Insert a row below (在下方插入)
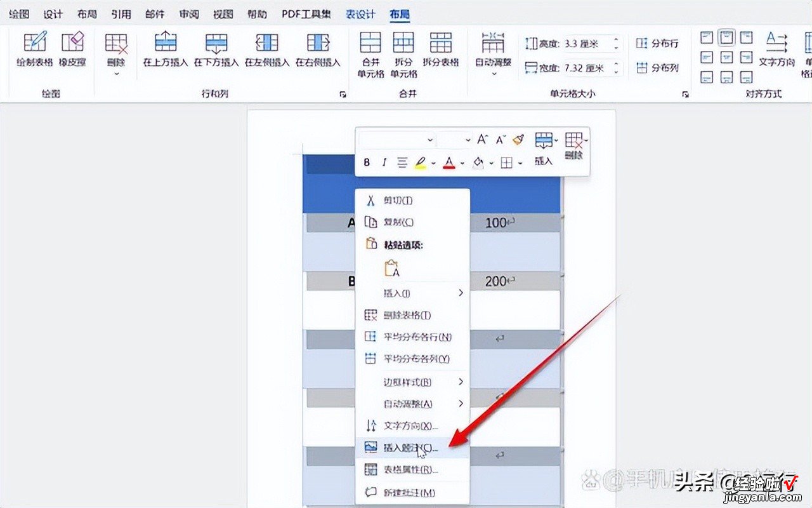Screen dimensions: 812x508 (x=216, y=50)
